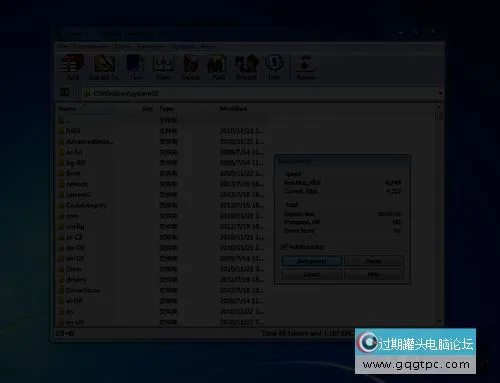This screenshot has width=500, height=383.
Task: Open the Favorites menu
Action: pos(150,46)
